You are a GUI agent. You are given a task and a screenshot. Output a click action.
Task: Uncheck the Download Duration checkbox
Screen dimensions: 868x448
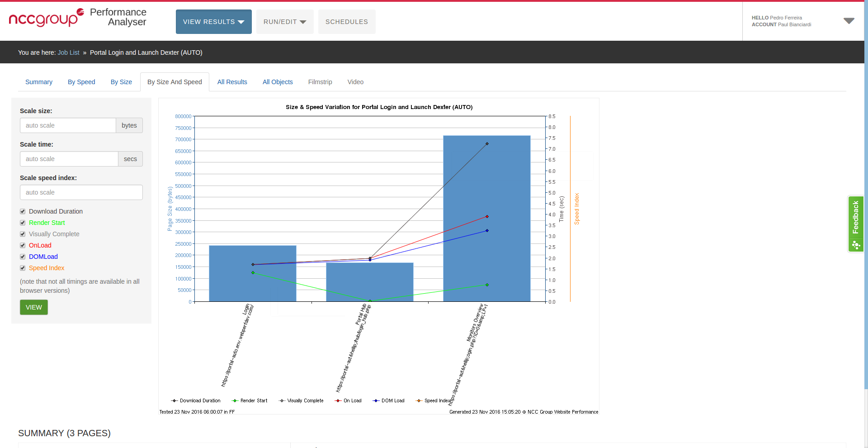click(23, 211)
